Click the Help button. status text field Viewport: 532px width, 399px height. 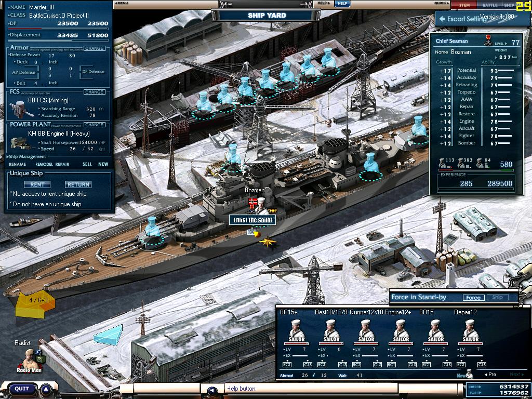point(311,389)
